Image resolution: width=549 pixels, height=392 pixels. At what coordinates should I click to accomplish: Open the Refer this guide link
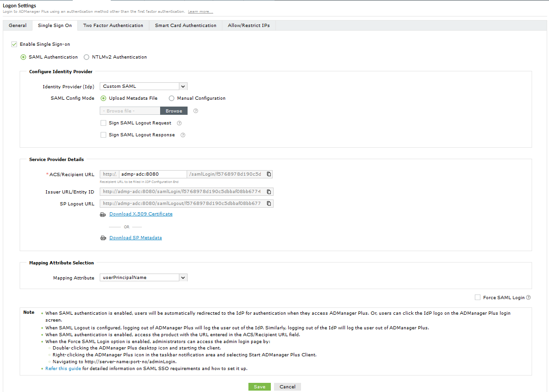point(63,368)
